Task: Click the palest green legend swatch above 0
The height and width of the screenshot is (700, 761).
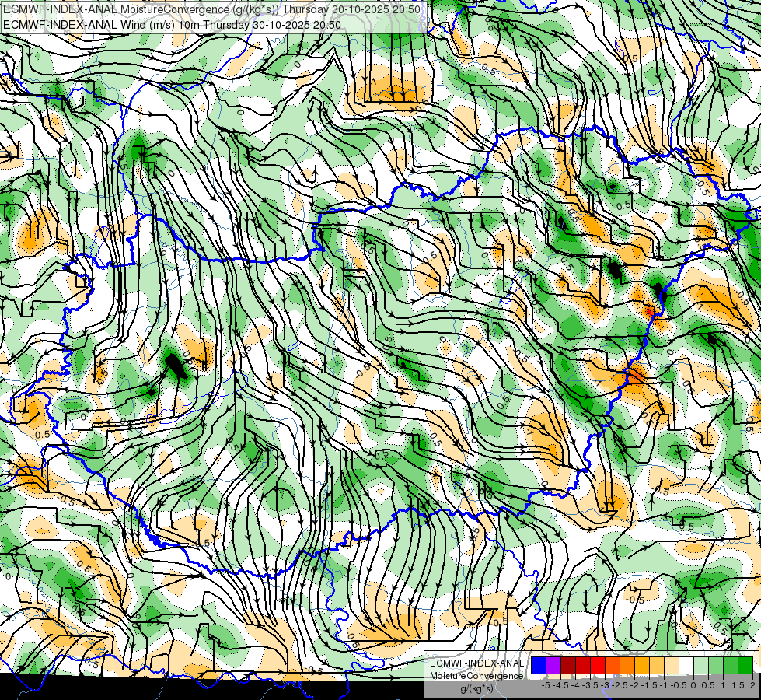Action: 701,665
